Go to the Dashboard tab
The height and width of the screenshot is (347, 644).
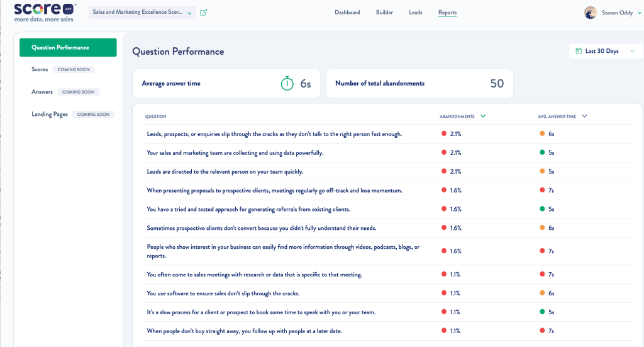point(347,13)
